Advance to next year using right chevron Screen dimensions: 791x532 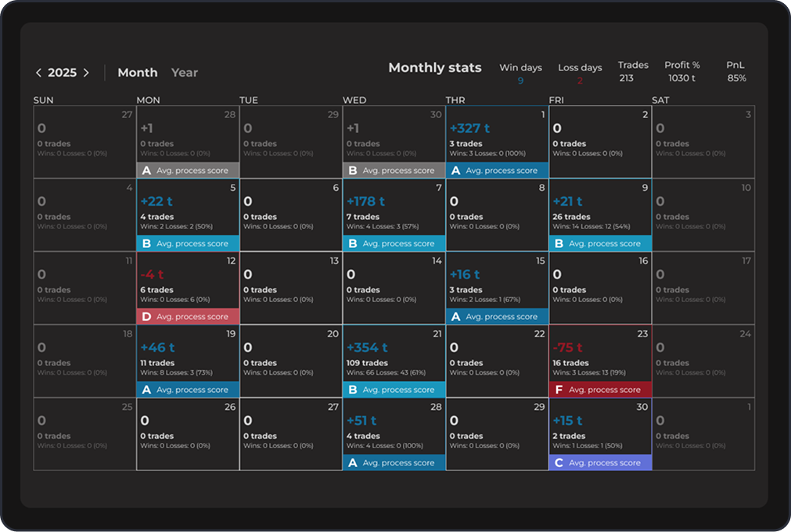pyautogui.click(x=86, y=73)
